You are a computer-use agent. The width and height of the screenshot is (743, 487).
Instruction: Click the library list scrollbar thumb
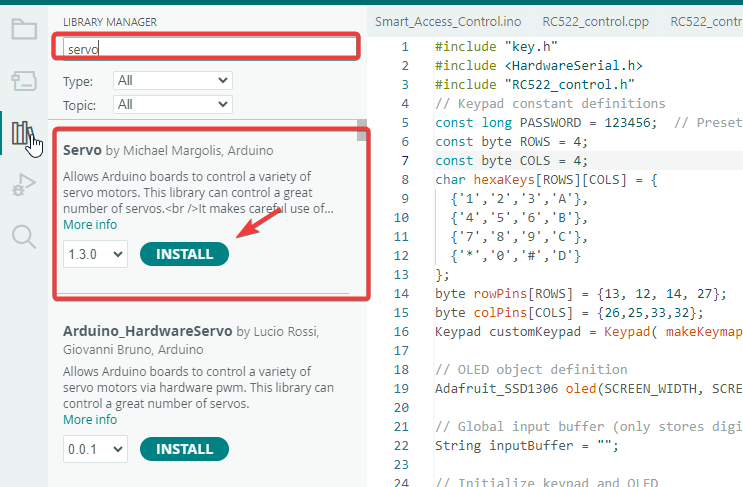point(362,130)
